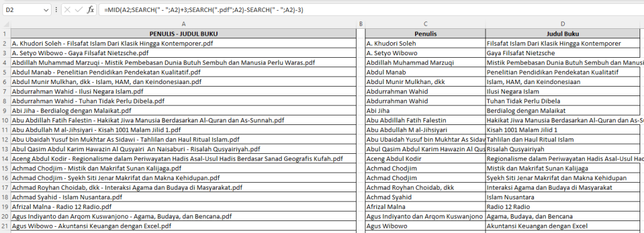Click the Select All corner triangle
The width and height of the screenshot is (644, 233).
pyautogui.click(x=5, y=24)
